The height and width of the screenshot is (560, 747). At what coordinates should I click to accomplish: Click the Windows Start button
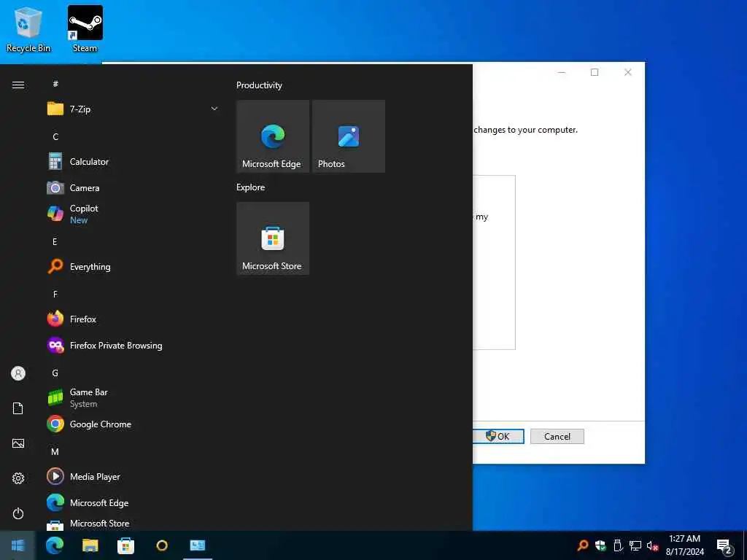(x=18, y=545)
